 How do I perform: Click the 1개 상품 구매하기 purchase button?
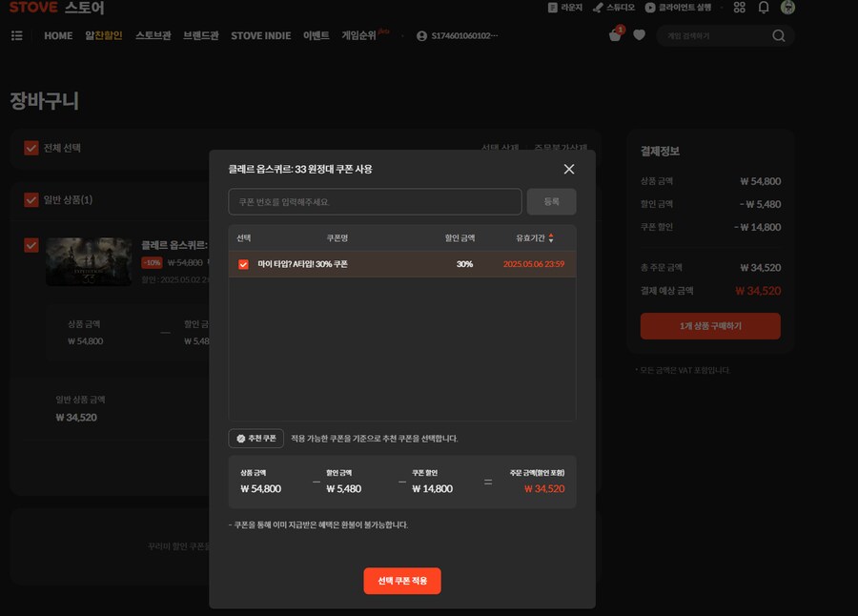710,325
